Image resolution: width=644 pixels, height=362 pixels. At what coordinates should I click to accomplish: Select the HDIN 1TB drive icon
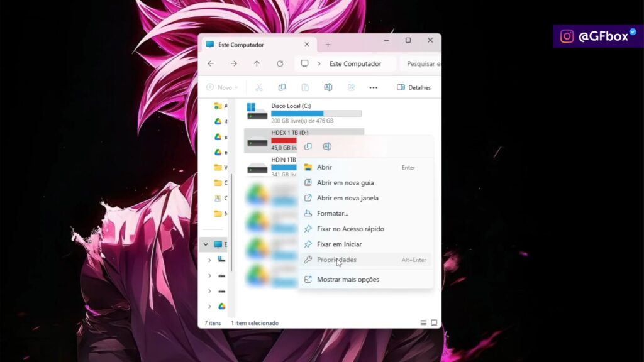tap(257, 167)
